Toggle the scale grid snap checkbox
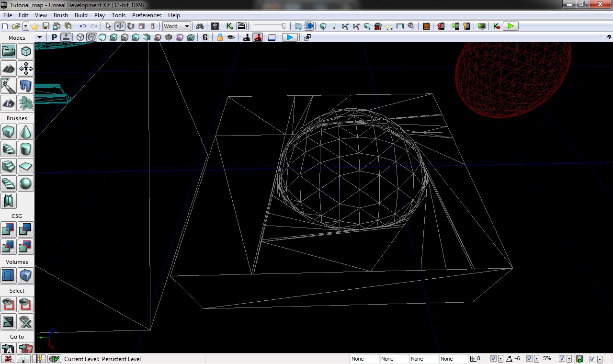 coord(562,359)
